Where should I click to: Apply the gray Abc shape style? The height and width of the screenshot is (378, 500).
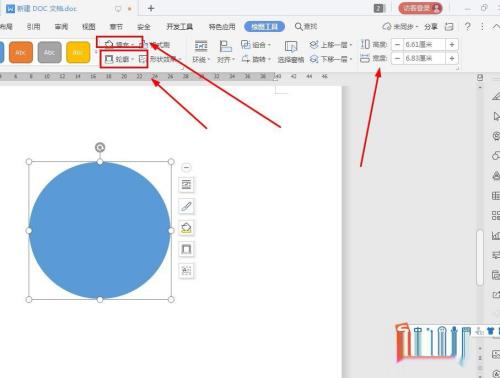point(49,52)
